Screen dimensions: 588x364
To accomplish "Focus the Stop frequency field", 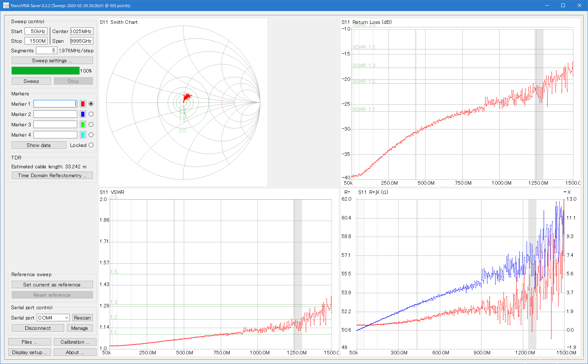I will point(36,41).
